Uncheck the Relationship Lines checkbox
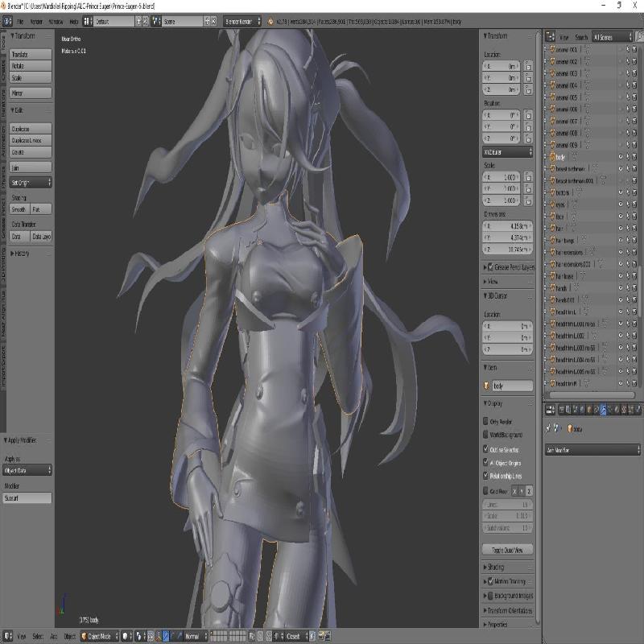Viewport: 644px width, 644px height. point(486,476)
